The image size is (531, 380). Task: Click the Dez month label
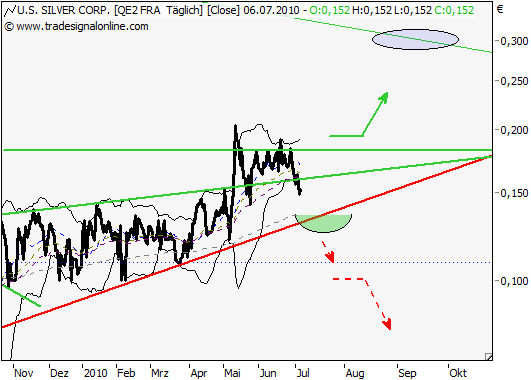pyautogui.click(x=59, y=373)
